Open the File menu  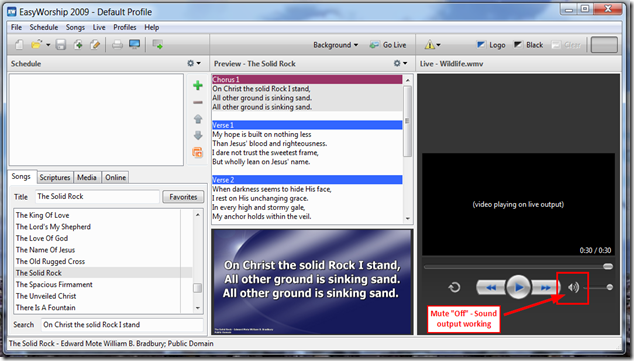16,27
